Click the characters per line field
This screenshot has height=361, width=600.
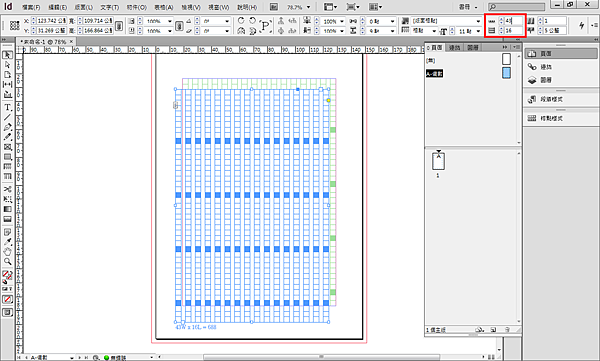[x=513, y=21]
